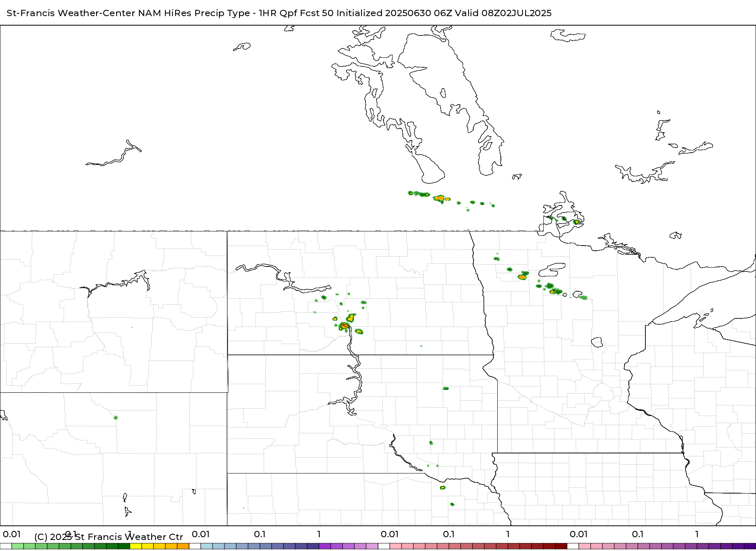Click the "Initialized 20250630 06Z" text in the header
This screenshot has height=551, width=756.
pyautogui.click(x=394, y=13)
